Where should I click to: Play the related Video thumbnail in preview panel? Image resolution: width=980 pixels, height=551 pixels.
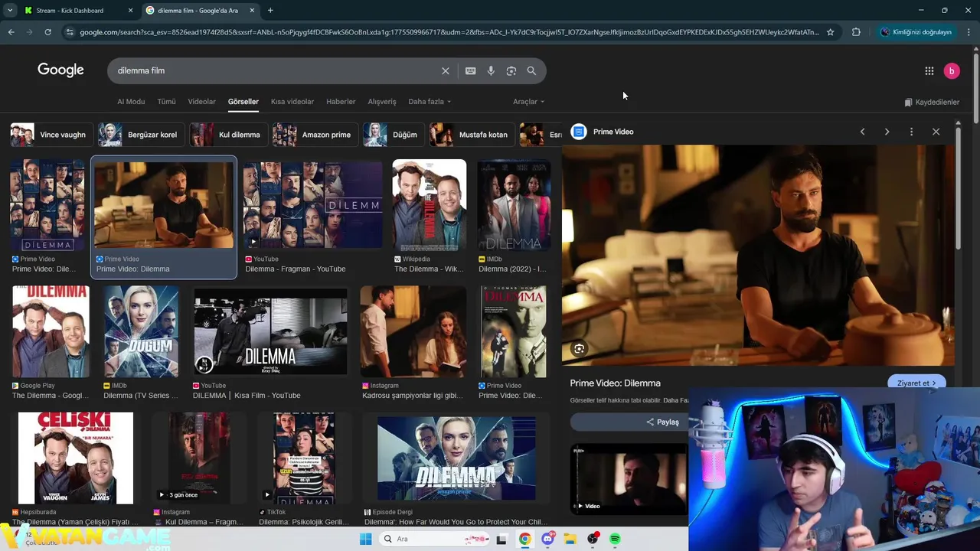coord(629,478)
